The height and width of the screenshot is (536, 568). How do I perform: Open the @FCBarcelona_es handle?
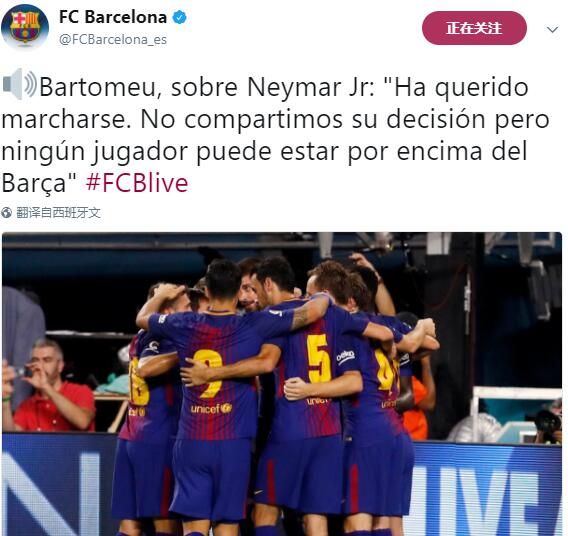point(113,39)
